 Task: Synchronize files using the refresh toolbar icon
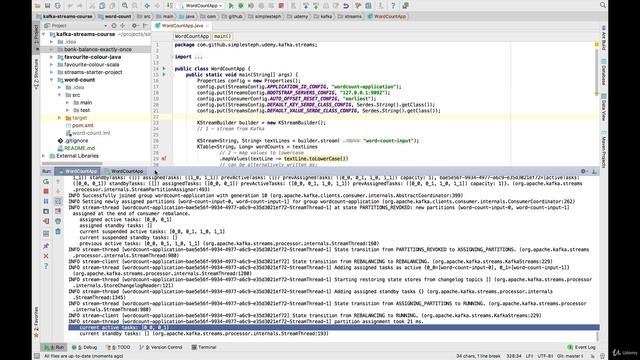[58, 6]
